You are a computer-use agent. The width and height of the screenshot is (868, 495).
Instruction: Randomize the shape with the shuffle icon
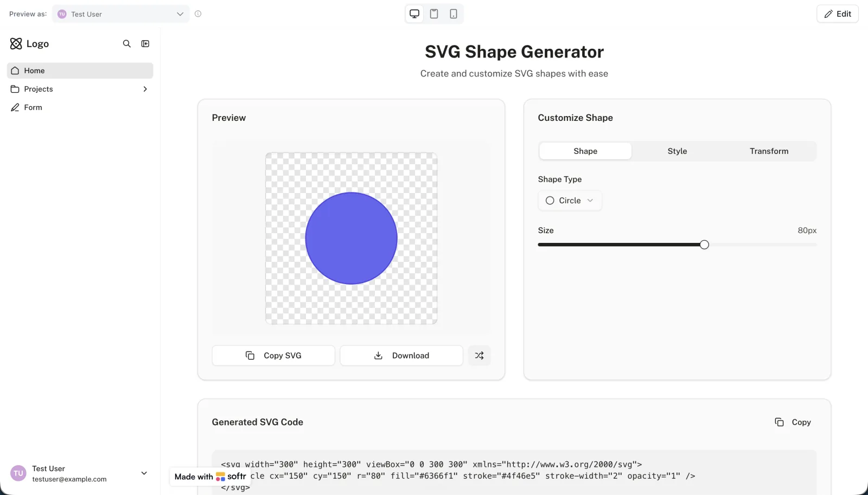[479, 356]
